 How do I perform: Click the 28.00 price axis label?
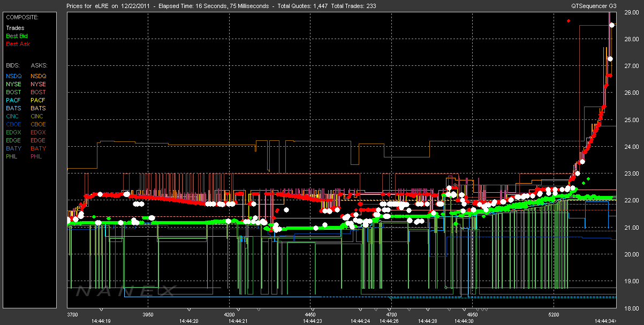click(632, 39)
